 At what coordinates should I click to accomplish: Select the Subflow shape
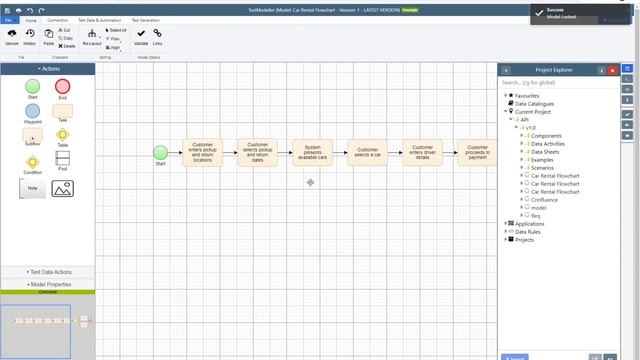[x=33, y=135]
